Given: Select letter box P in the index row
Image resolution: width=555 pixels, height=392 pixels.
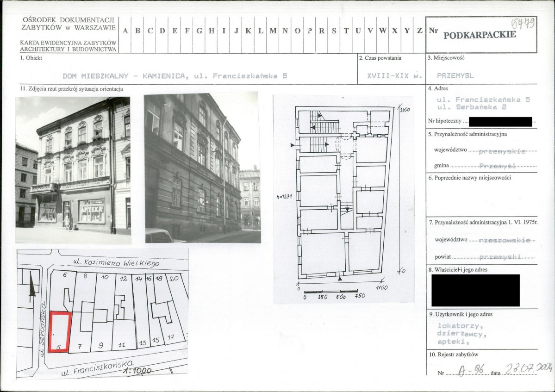Looking at the screenshot, I should tap(310, 31).
